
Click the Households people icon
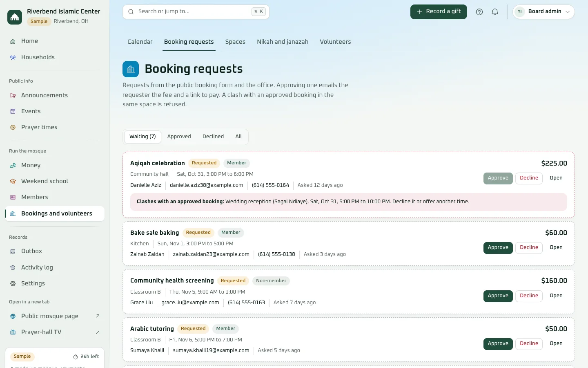coord(13,58)
